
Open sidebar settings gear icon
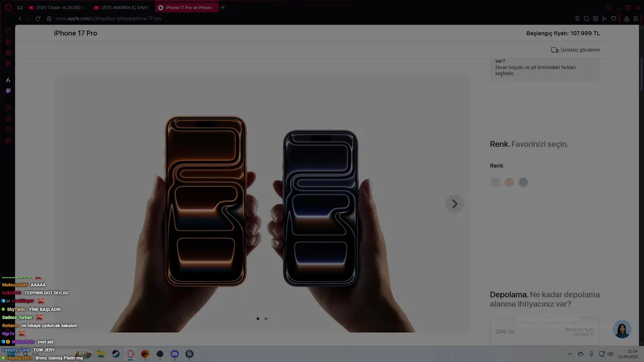click(8, 141)
